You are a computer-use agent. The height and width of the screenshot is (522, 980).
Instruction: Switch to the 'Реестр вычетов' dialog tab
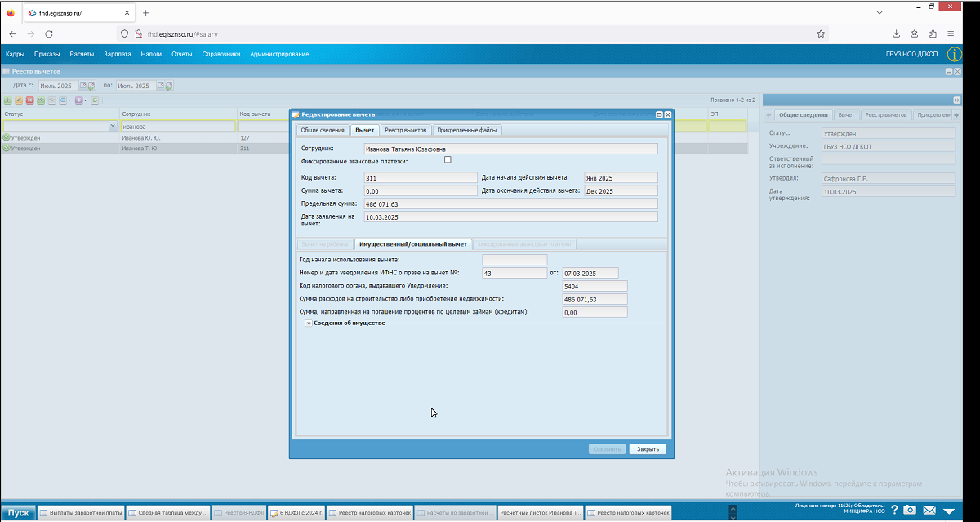tap(406, 130)
